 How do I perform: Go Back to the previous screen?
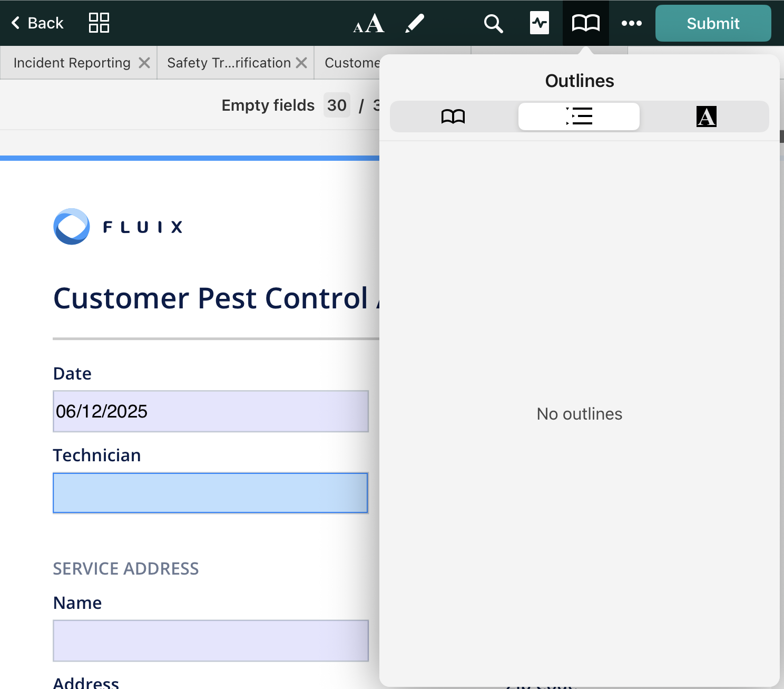37,23
